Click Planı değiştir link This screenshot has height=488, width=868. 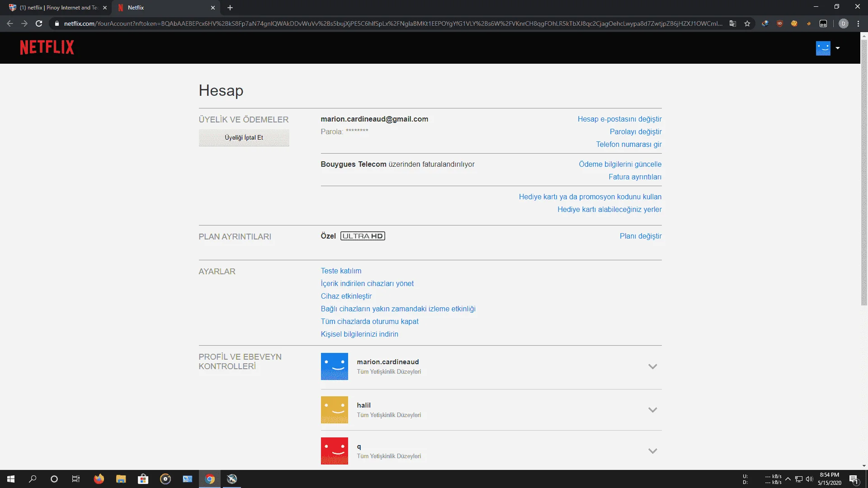point(641,236)
